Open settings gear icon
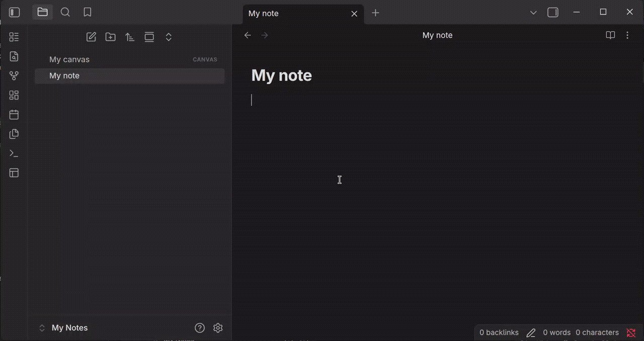The height and width of the screenshot is (341, 644). (x=218, y=328)
